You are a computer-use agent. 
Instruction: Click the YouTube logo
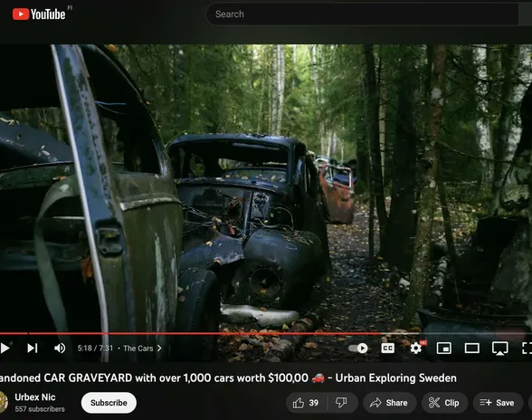tap(39, 14)
